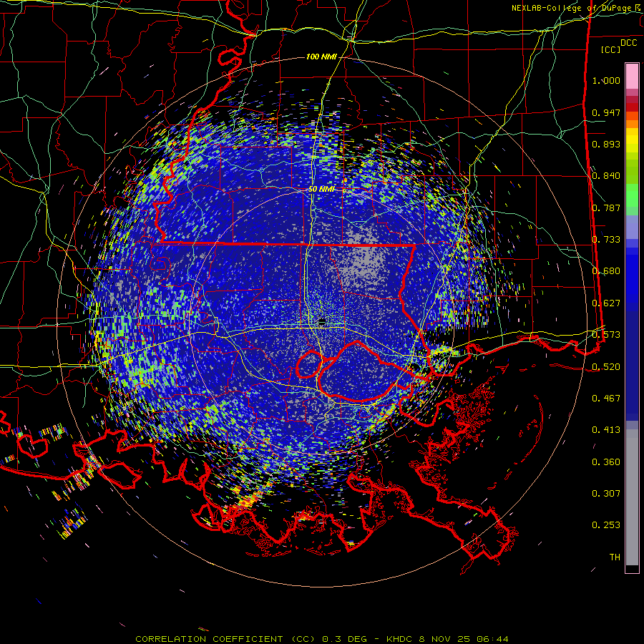Screen dimensions: 644x644
Task: Click the KHDC radar site marker at the map center
Action: point(321,321)
